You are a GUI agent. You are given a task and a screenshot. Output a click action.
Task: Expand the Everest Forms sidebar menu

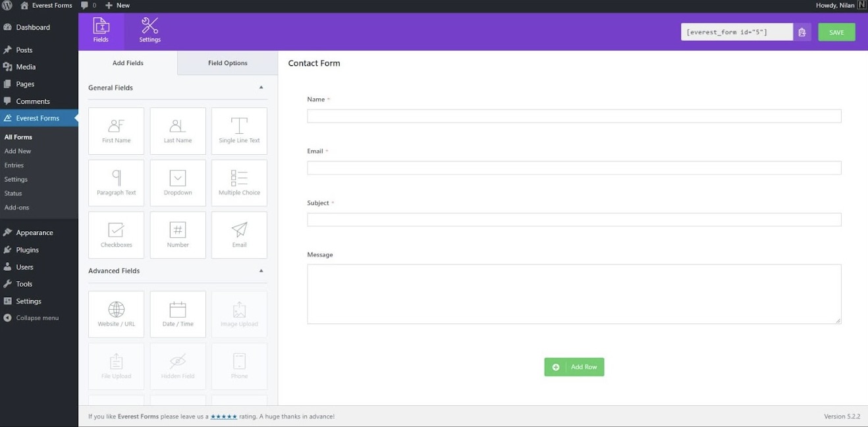(x=37, y=117)
